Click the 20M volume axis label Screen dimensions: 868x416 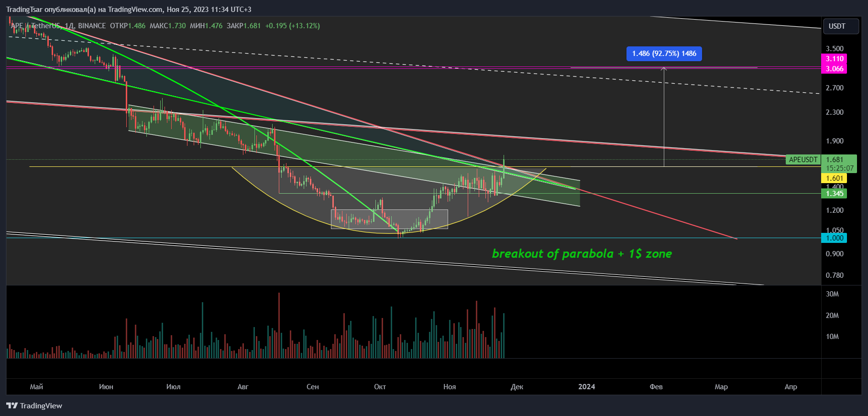(832, 316)
